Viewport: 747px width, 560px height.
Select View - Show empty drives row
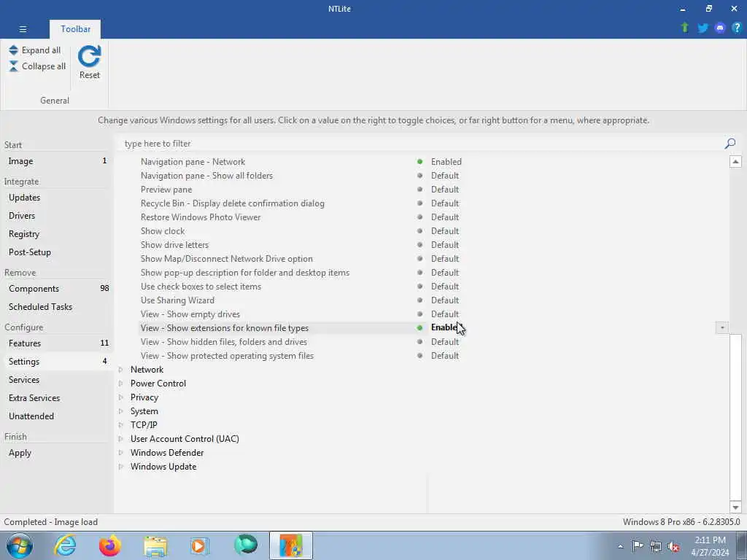tap(433, 314)
